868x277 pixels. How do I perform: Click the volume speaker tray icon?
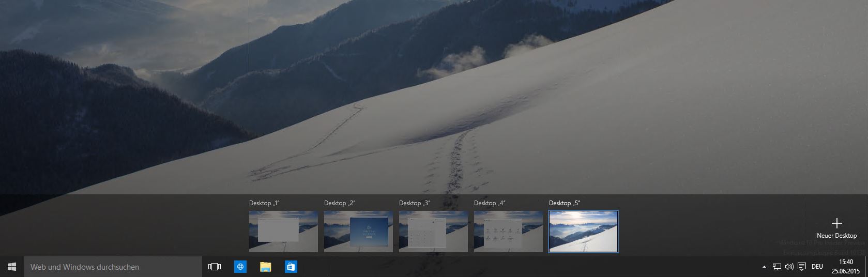[789, 267]
